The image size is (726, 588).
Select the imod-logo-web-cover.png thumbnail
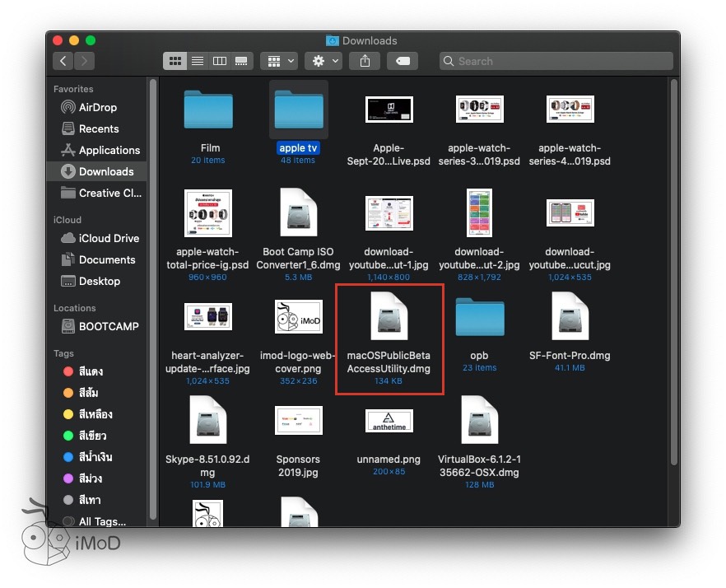pyautogui.click(x=298, y=317)
